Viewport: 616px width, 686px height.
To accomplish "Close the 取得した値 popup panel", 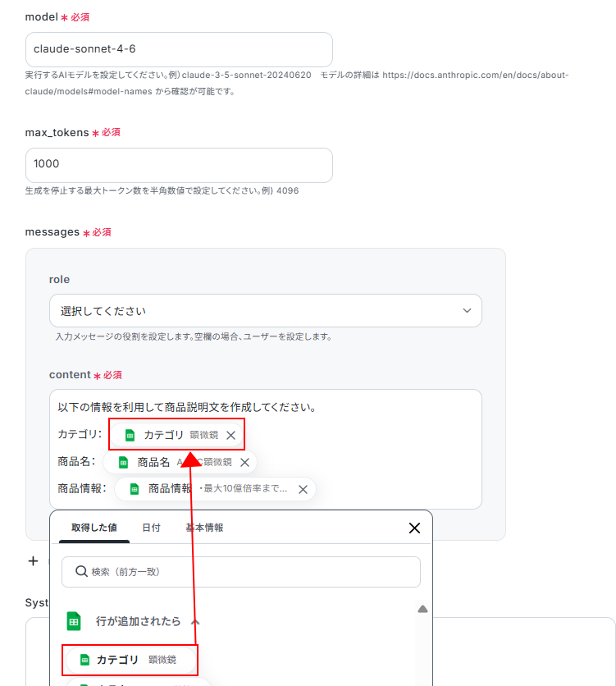I will [x=414, y=528].
